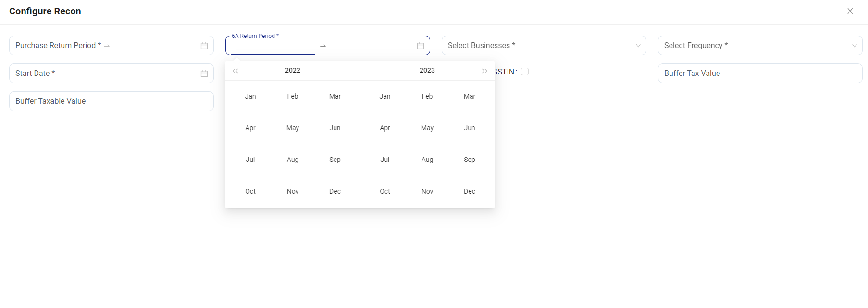Viewport: 868px width, 308px height.
Task: Click into the Buffer Taxable Value field
Action: [x=112, y=101]
